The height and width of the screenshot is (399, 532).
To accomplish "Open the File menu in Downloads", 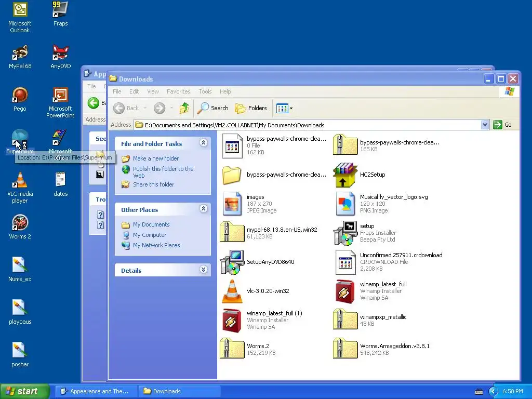I will pos(117,91).
